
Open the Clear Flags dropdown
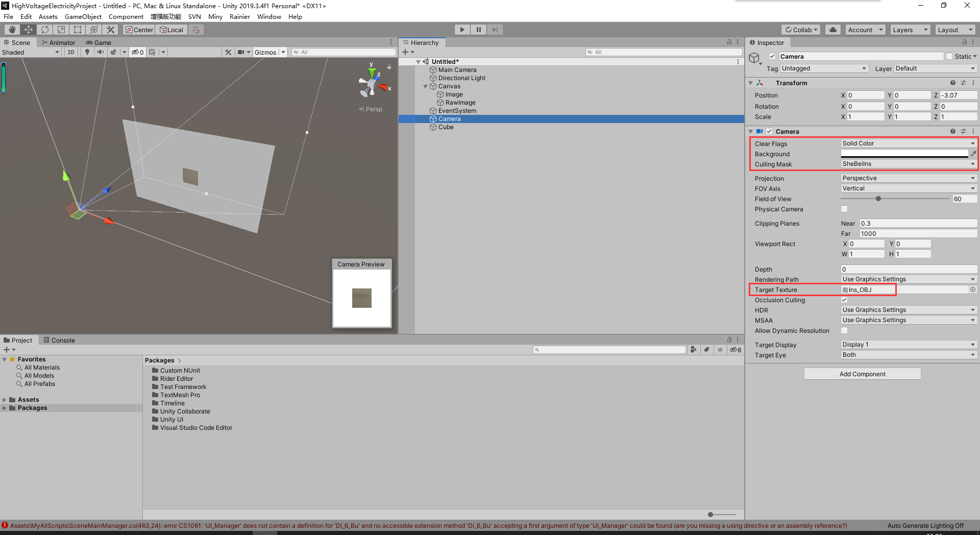(908, 143)
